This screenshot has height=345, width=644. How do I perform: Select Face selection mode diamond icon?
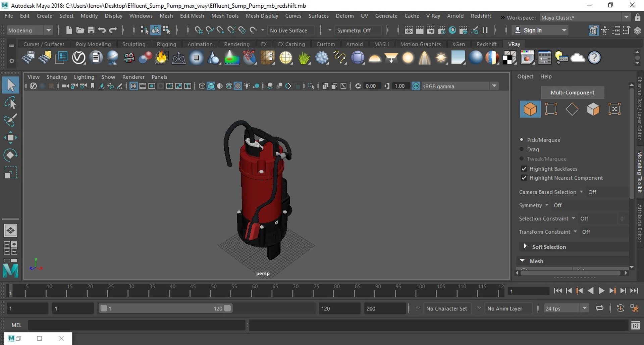click(572, 109)
